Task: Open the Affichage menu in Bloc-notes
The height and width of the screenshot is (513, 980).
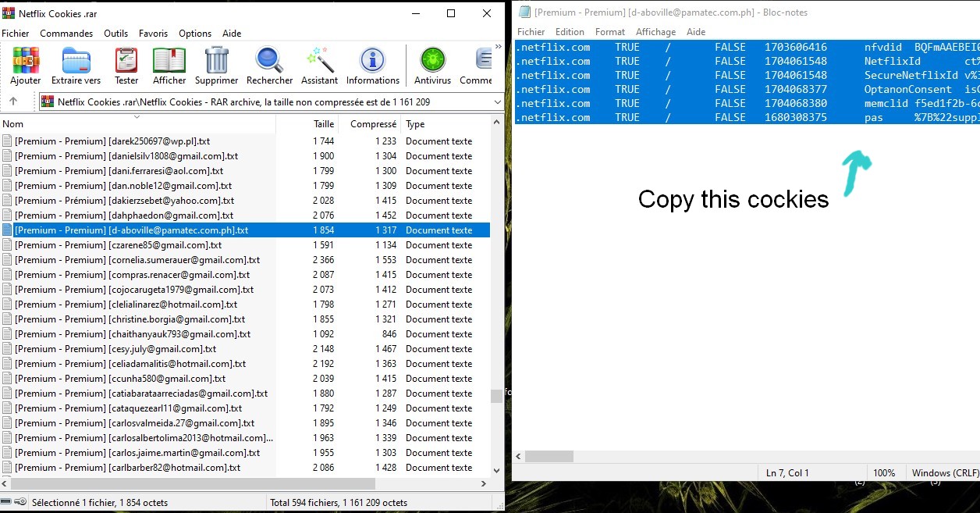Action: click(x=655, y=32)
